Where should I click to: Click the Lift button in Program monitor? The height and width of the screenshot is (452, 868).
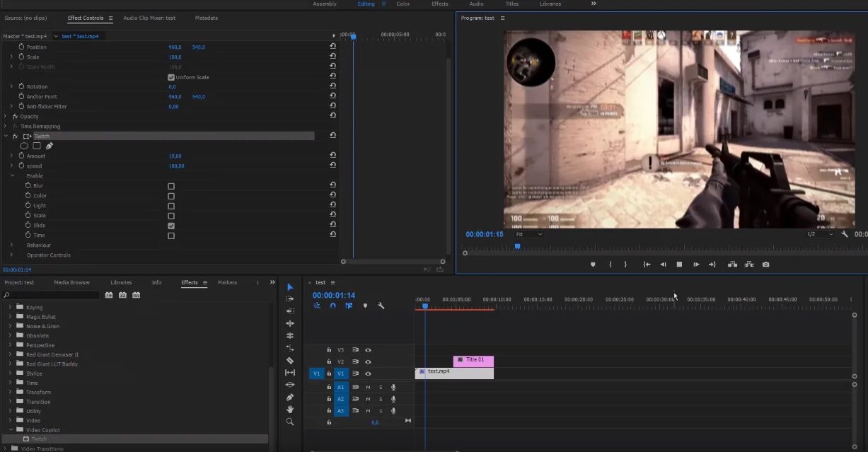point(732,265)
